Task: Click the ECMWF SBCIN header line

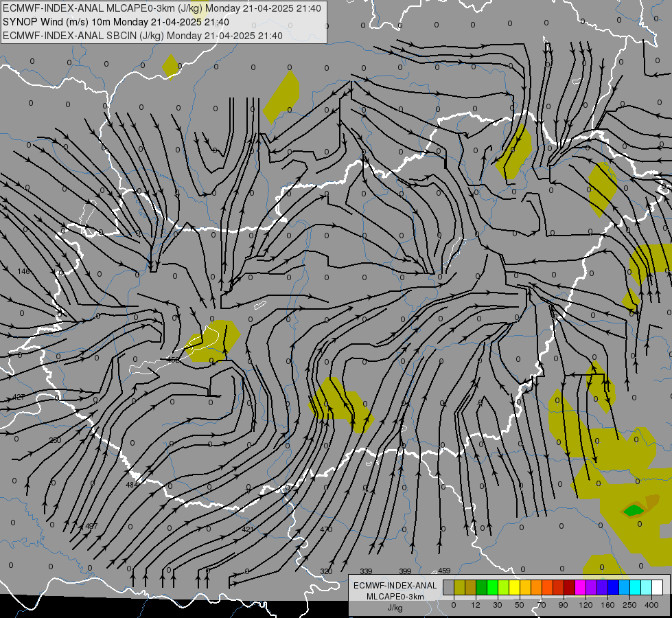Action: 142,36
